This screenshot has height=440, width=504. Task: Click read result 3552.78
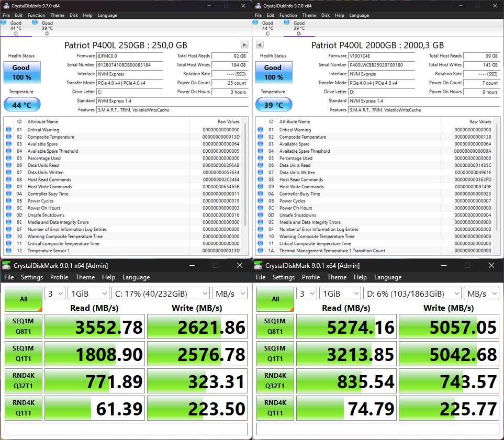95,326
